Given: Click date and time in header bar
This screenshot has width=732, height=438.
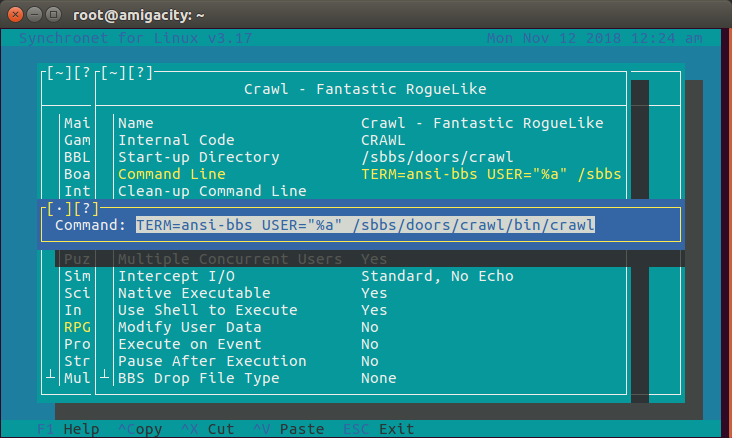Looking at the screenshot, I should pos(594,38).
